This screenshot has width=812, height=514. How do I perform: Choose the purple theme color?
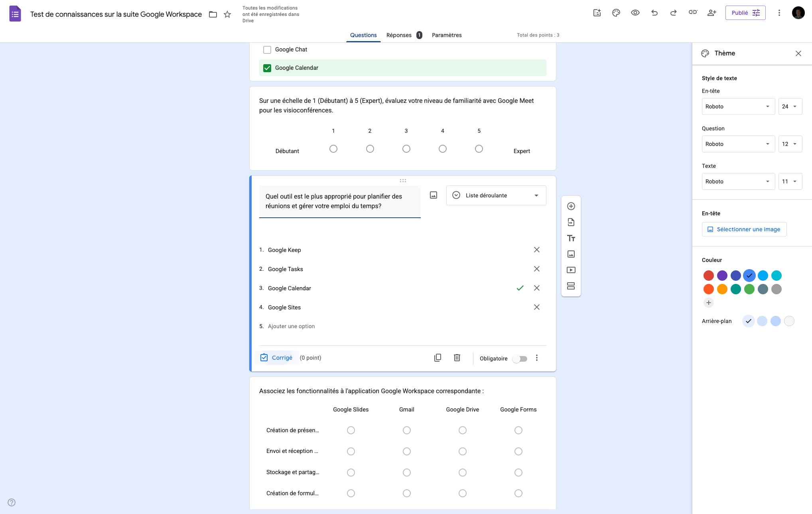point(722,276)
